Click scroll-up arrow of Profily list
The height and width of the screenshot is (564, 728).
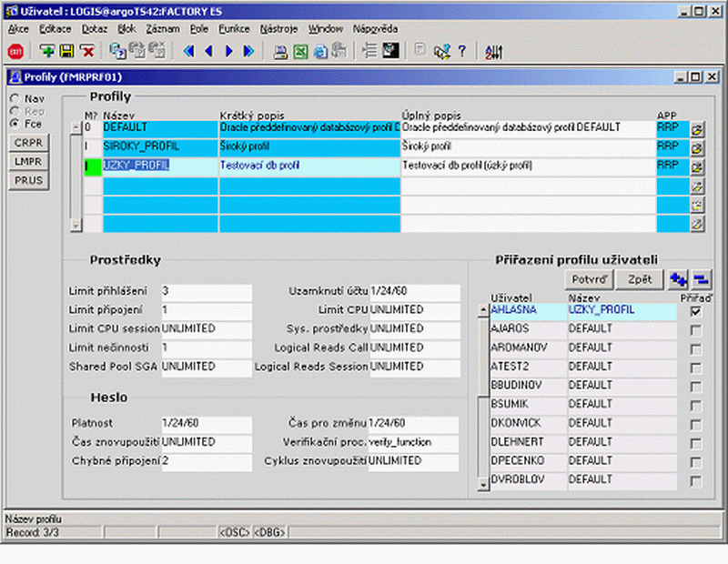(x=76, y=127)
